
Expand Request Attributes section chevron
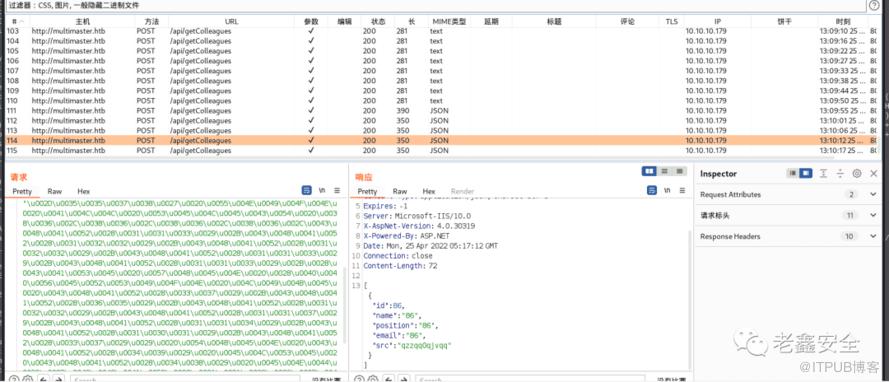[x=873, y=194]
